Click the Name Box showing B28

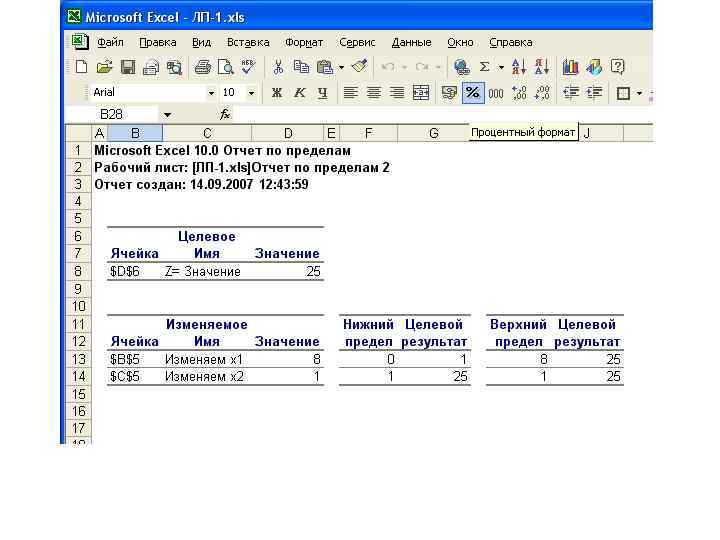click(x=112, y=114)
